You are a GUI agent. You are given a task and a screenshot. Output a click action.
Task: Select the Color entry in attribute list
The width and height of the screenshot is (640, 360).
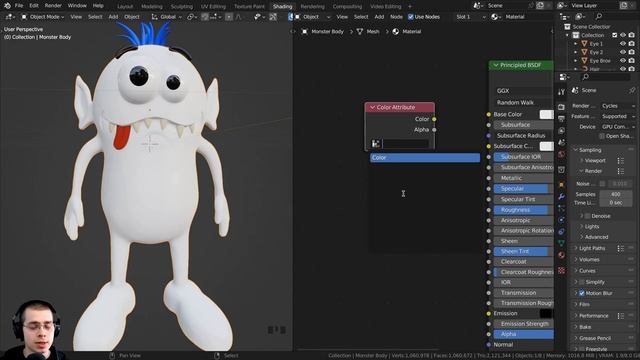(425, 158)
